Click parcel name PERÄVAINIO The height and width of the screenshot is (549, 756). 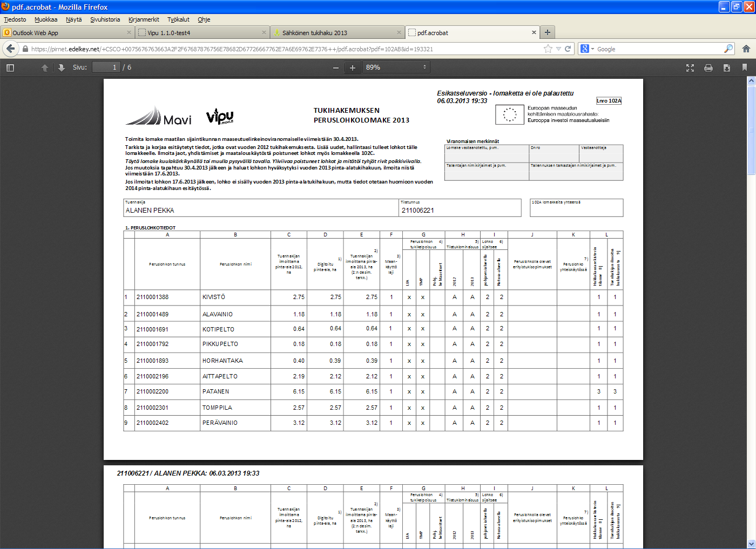(x=220, y=423)
